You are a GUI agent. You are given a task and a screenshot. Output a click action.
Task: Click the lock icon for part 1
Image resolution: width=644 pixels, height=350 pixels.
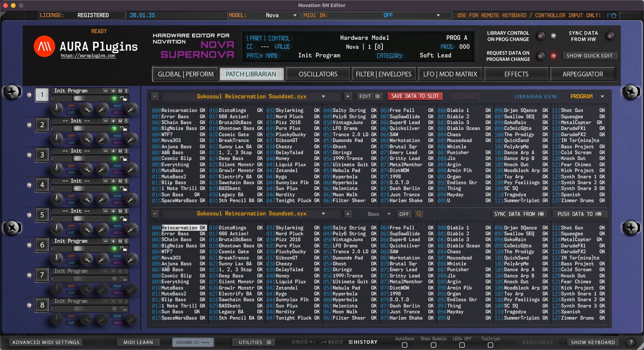[123, 99]
